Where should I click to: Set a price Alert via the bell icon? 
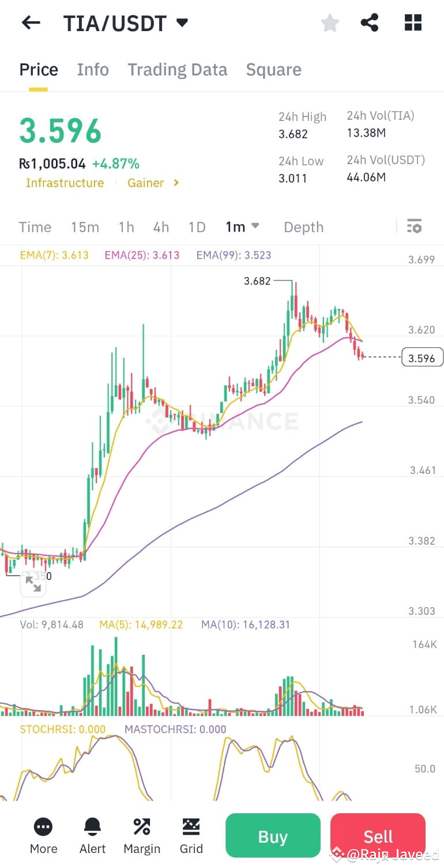tap(92, 835)
